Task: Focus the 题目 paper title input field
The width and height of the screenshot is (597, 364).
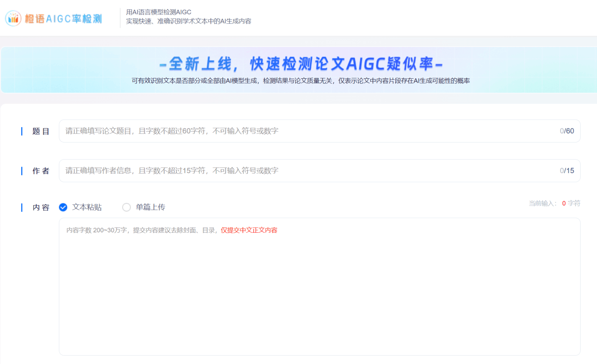Action: [319, 131]
